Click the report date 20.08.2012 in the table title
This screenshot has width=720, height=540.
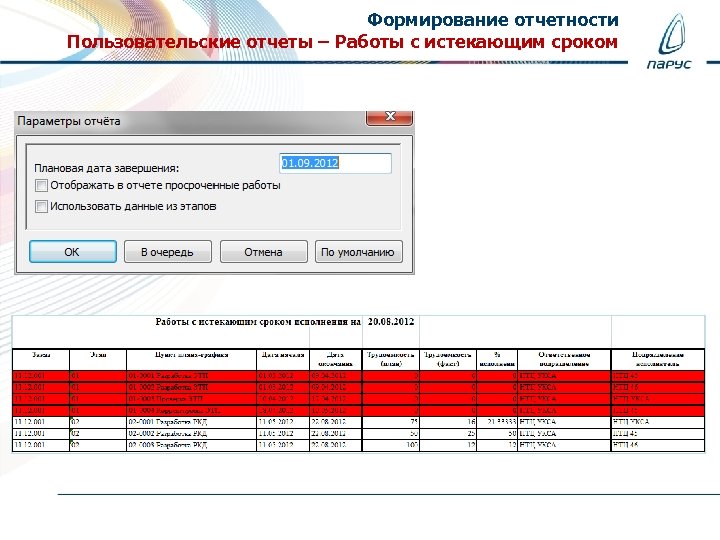(x=391, y=321)
